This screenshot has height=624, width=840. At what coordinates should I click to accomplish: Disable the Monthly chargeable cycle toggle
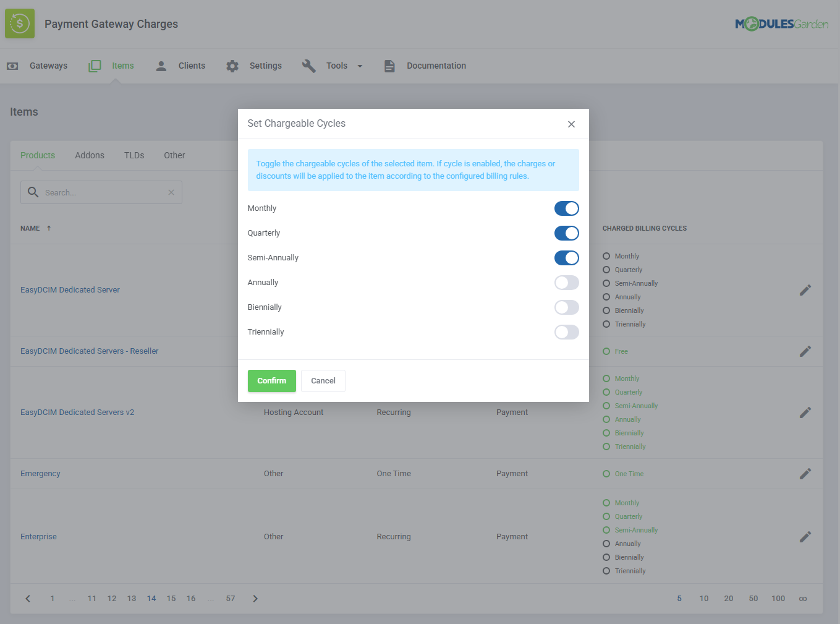566,208
